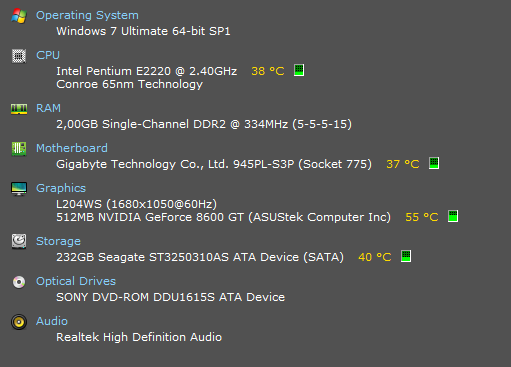Open the Storage section link

point(58,241)
